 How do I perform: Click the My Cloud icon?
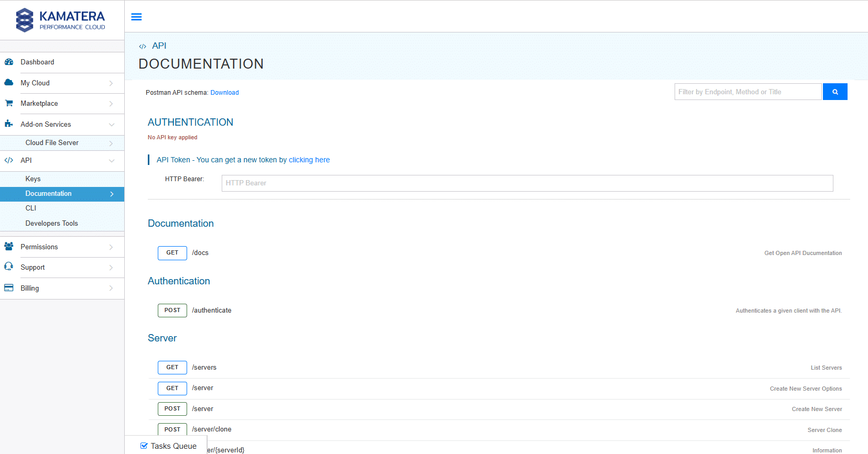point(9,83)
